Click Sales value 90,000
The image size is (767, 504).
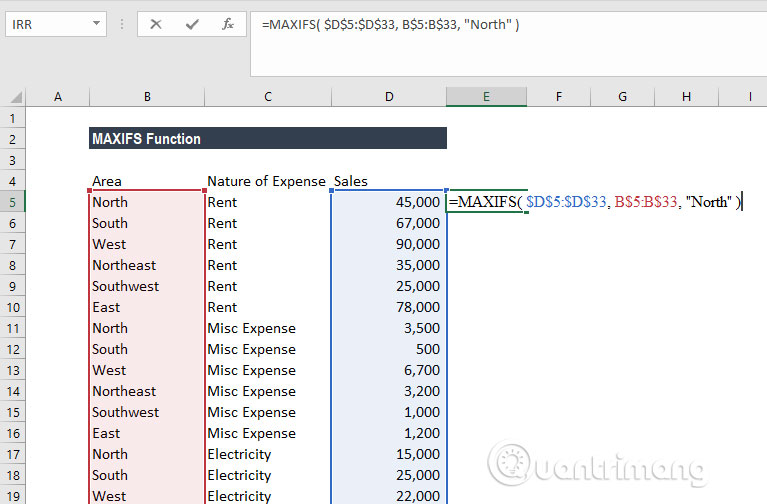coord(418,244)
